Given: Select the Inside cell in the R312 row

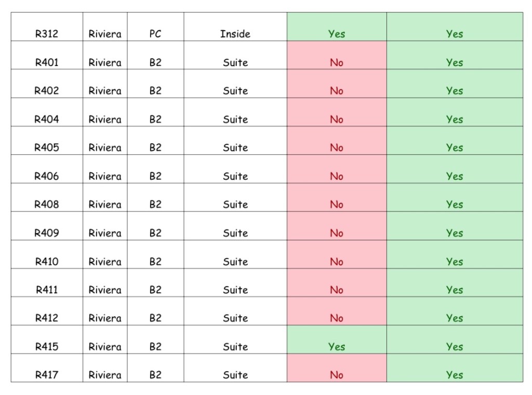Looking at the screenshot, I should click(235, 34).
